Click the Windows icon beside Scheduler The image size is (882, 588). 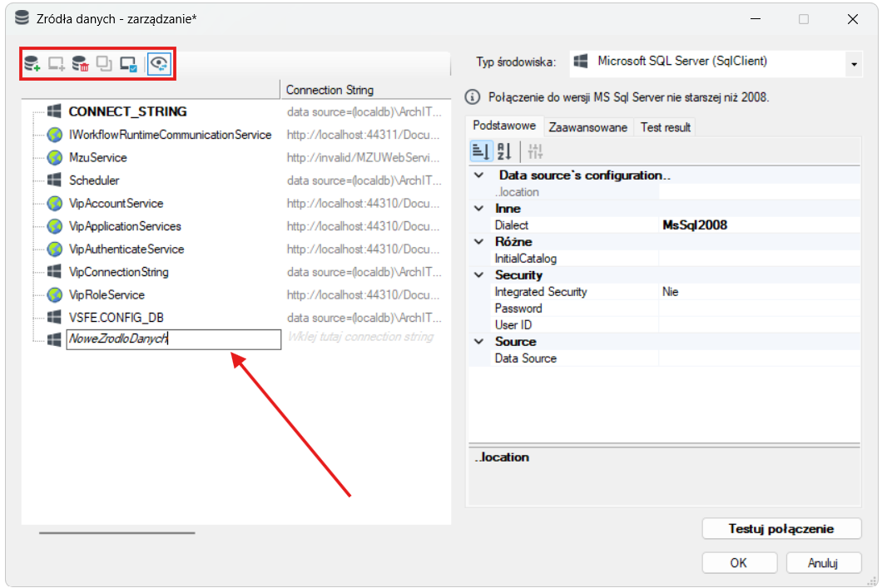click(x=55, y=180)
